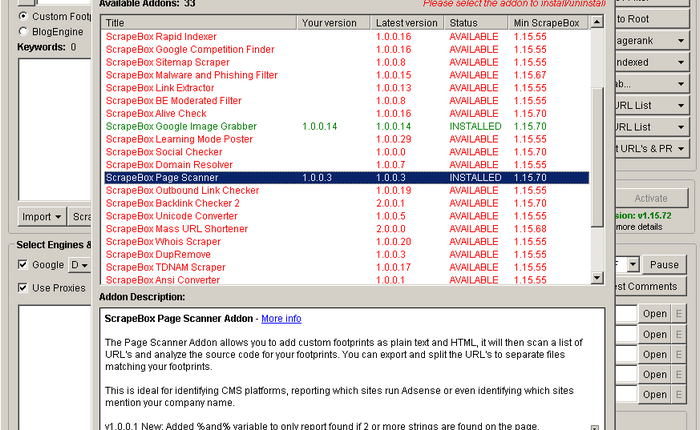Choose the BlogEngine radio button
The height and width of the screenshot is (430, 700).
point(24,31)
